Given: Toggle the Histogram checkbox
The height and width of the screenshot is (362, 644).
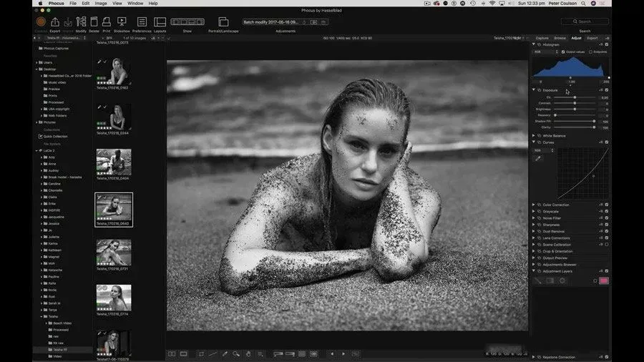Looking at the screenshot, I should [x=607, y=44].
